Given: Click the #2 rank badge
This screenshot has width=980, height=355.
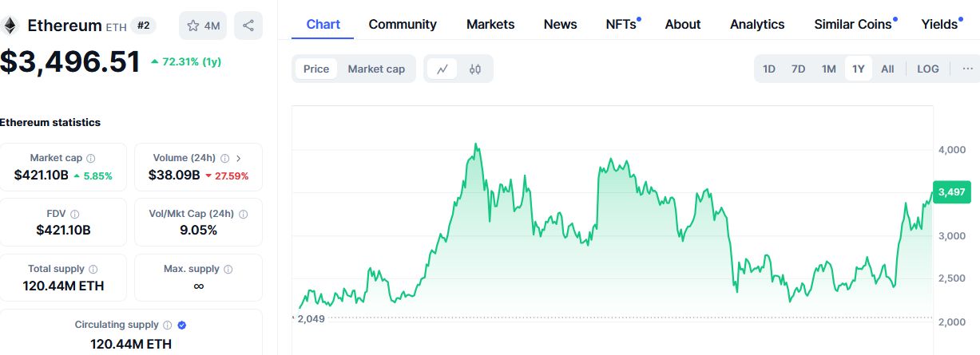Looking at the screenshot, I should (x=142, y=26).
